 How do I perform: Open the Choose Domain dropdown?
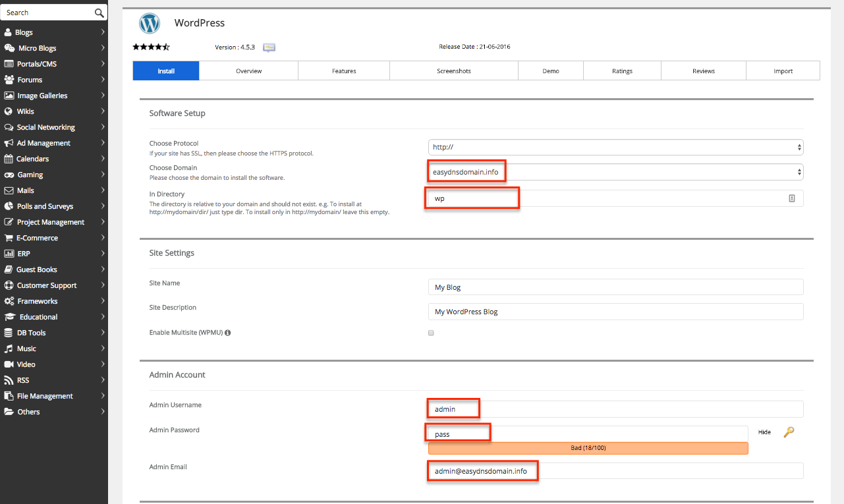pyautogui.click(x=615, y=172)
